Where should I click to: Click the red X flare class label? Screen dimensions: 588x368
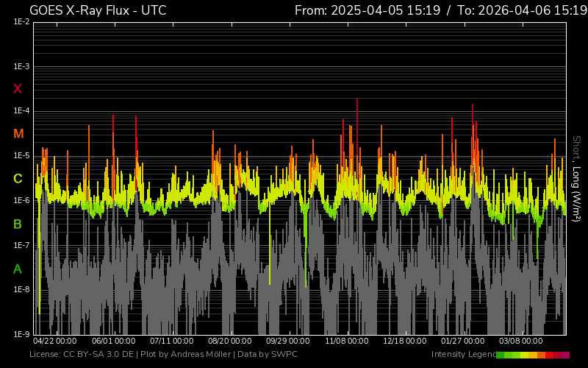(x=18, y=89)
